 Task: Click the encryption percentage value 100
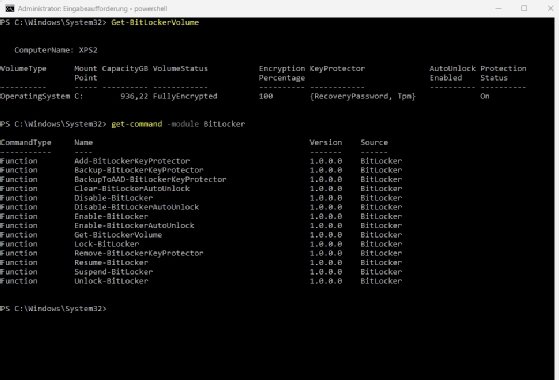[266, 96]
